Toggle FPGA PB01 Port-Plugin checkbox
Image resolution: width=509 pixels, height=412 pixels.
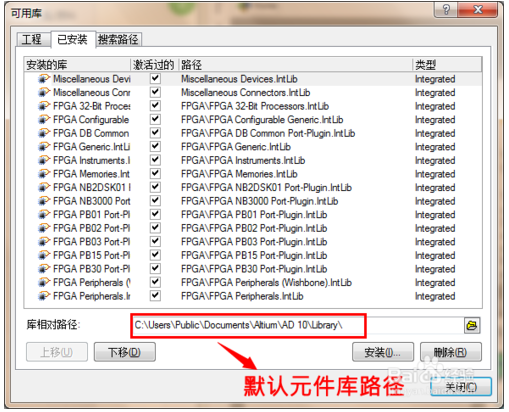click(x=155, y=214)
